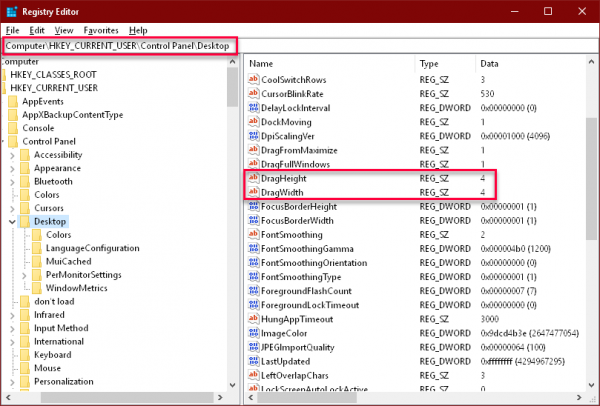Collapse the Desktop key

tap(12, 222)
